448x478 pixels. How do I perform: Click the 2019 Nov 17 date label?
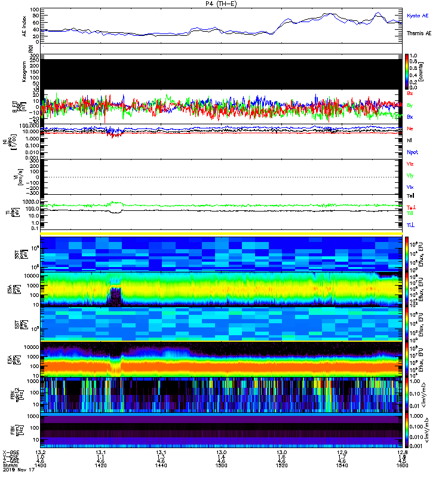click(x=19, y=470)
